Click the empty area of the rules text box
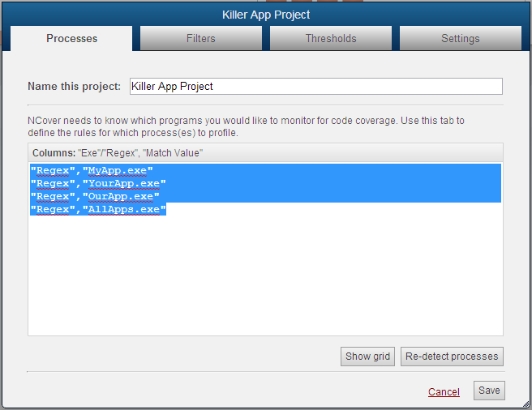This screenshot has width=532, height=410. 265,275
